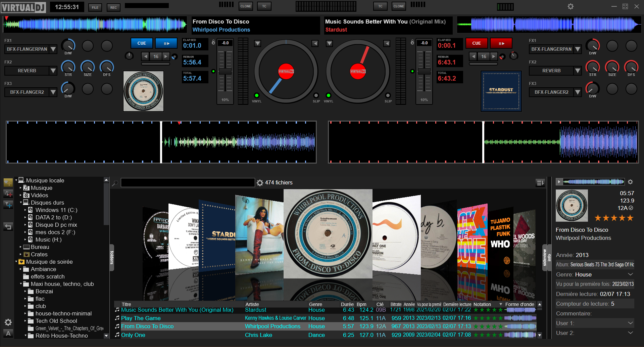The width and height of the screenshot is (644, 347).
Task: Select track Only One
Action: tap(325, 335)
